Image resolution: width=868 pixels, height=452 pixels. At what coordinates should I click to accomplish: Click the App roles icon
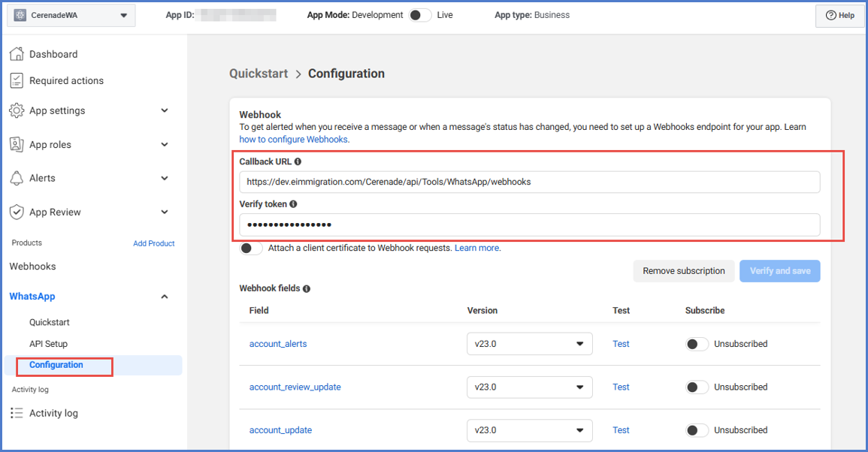[x=17, y=144]
